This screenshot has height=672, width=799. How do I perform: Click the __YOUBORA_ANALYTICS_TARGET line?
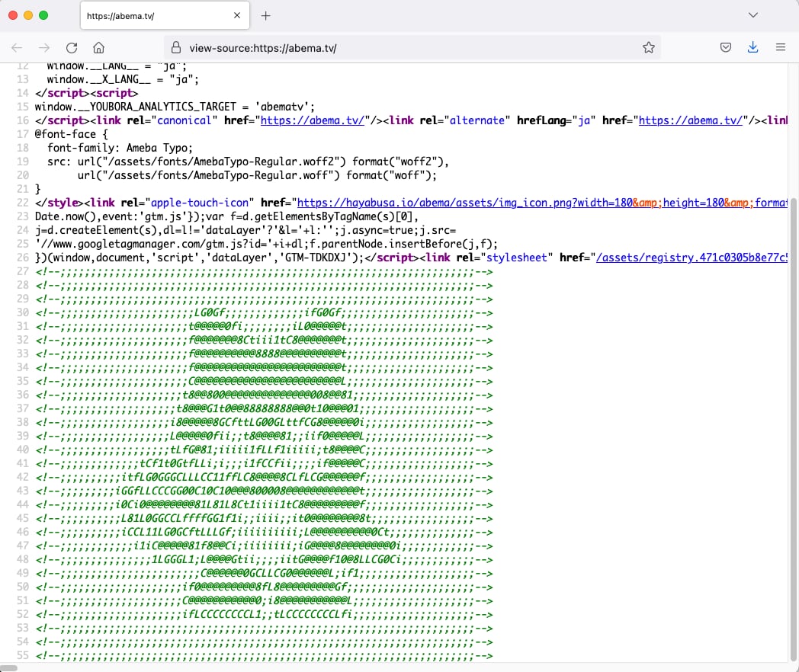tap(175, 107)
